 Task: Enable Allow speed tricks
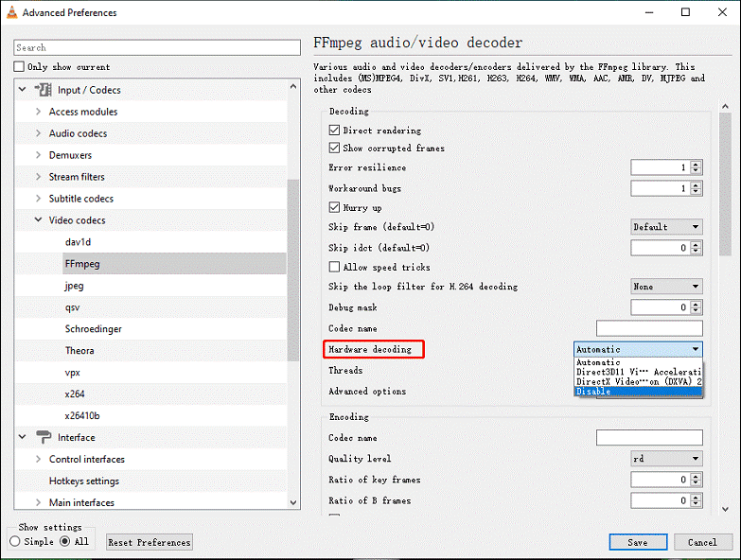[334, 267]
